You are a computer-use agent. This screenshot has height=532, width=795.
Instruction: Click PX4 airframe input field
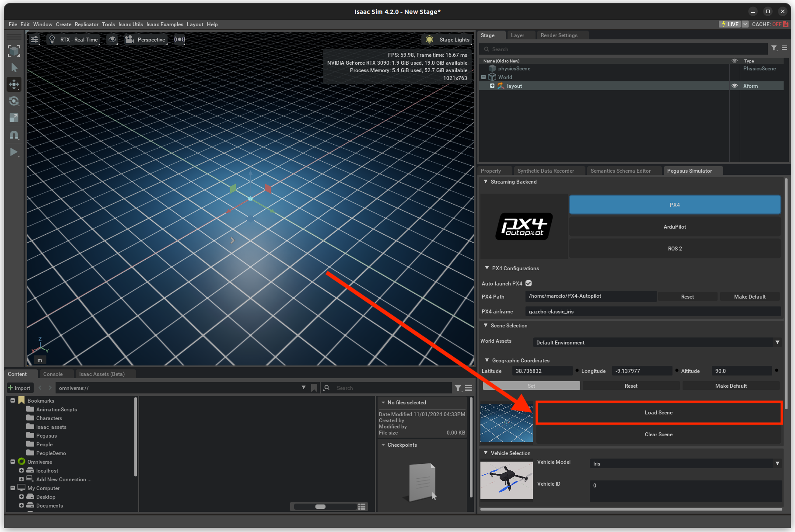point(653,312)
